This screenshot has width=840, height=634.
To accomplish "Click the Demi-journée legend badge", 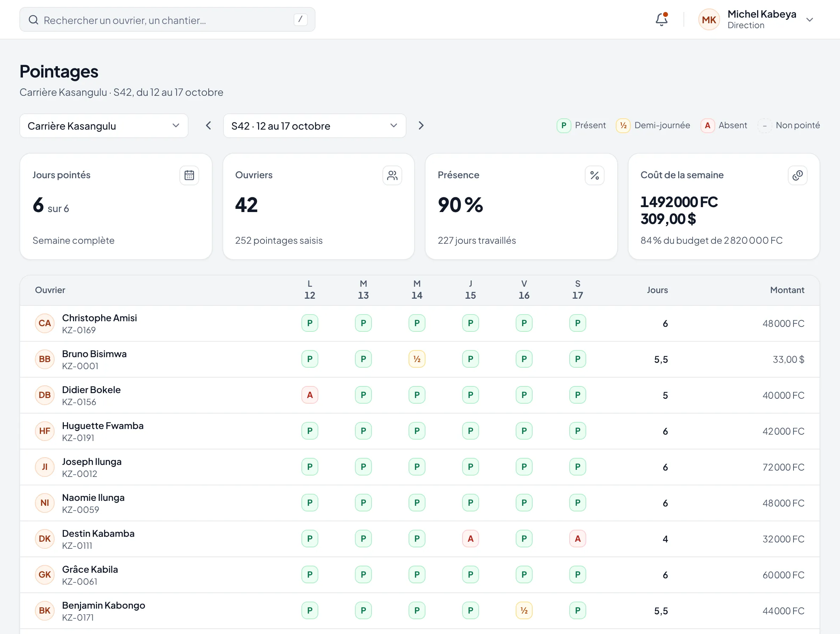I will [x=623, y=126].
